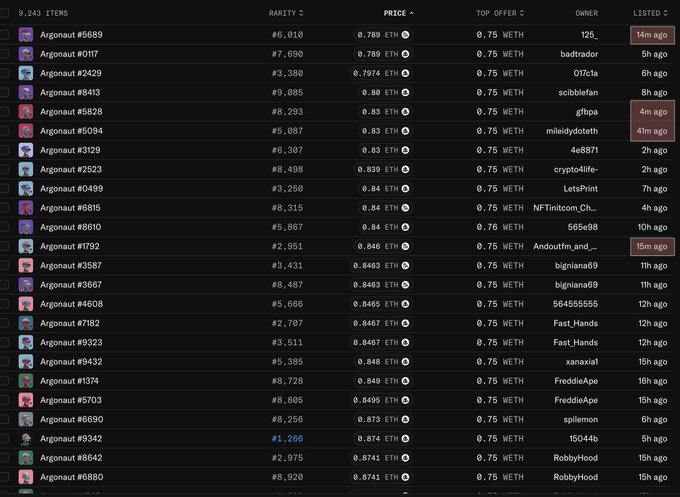
Task: Open the Argonaut #0117 thumbnail image
Action: 26,54
